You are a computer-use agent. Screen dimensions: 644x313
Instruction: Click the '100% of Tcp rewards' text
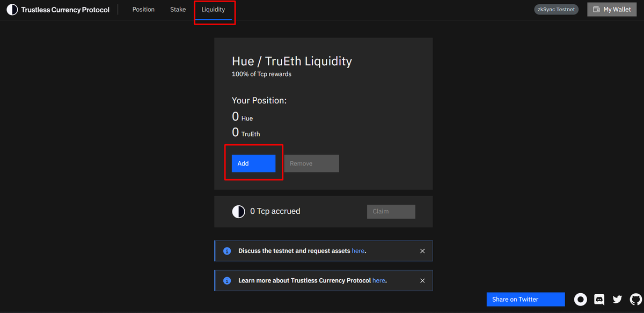coord(261,74)
